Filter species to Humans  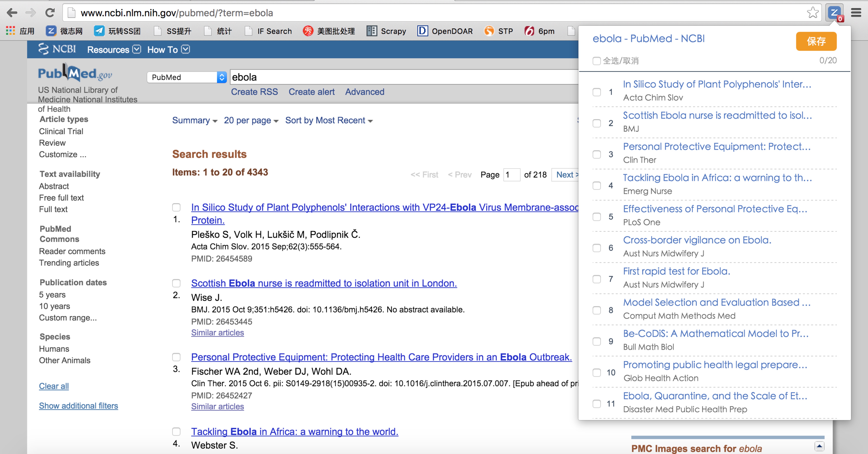(x=54, y=349)
